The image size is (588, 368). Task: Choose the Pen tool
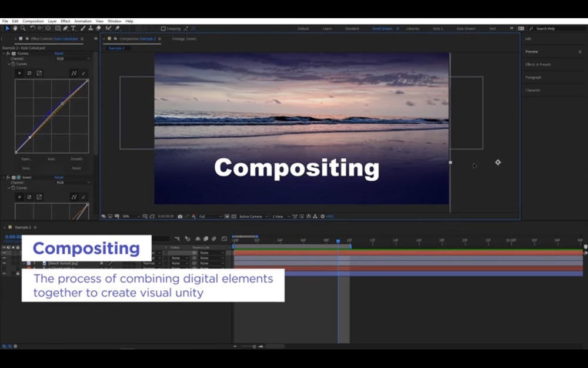click(x=65, y=28)
